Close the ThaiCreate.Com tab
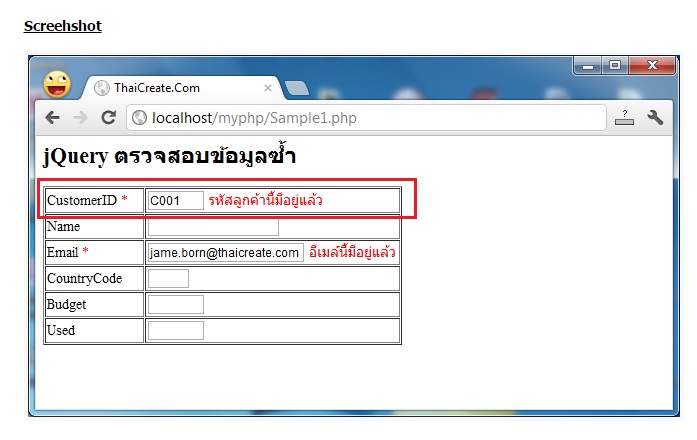Screen dimensions: 697x440 pyautogui.click(x=268, y=88)
